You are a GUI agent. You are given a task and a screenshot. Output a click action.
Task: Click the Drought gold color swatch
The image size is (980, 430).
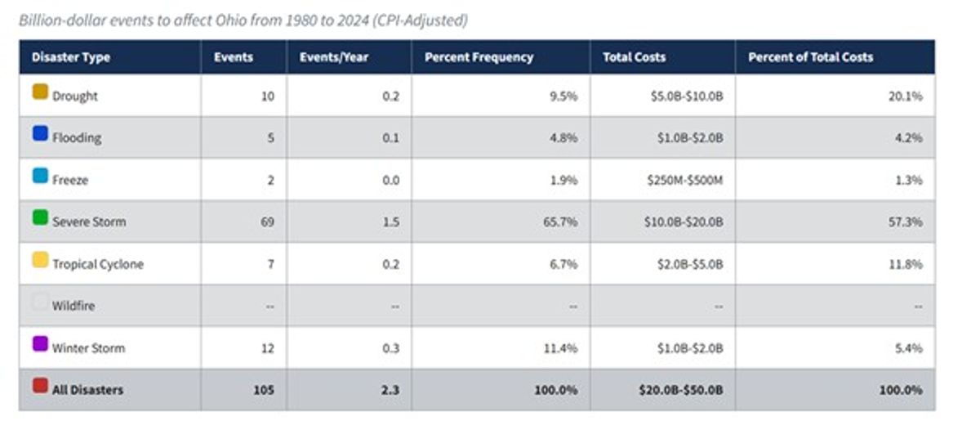pos(40,92)
